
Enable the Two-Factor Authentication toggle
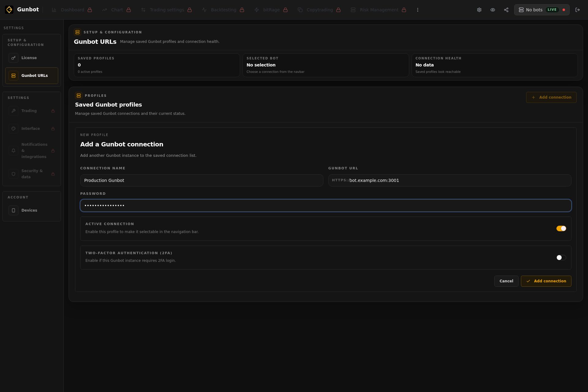pyautogui.click(x=561, y=258)
